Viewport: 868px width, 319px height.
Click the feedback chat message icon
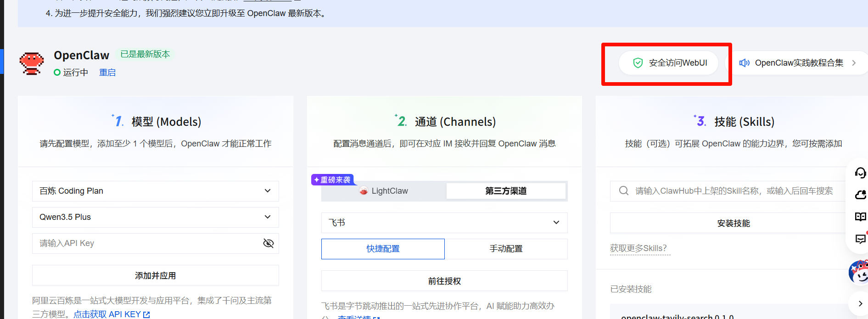(860, 239)
